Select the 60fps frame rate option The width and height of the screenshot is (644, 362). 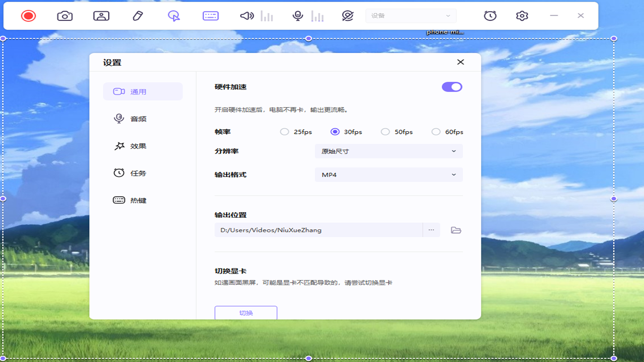coord(436,131)
